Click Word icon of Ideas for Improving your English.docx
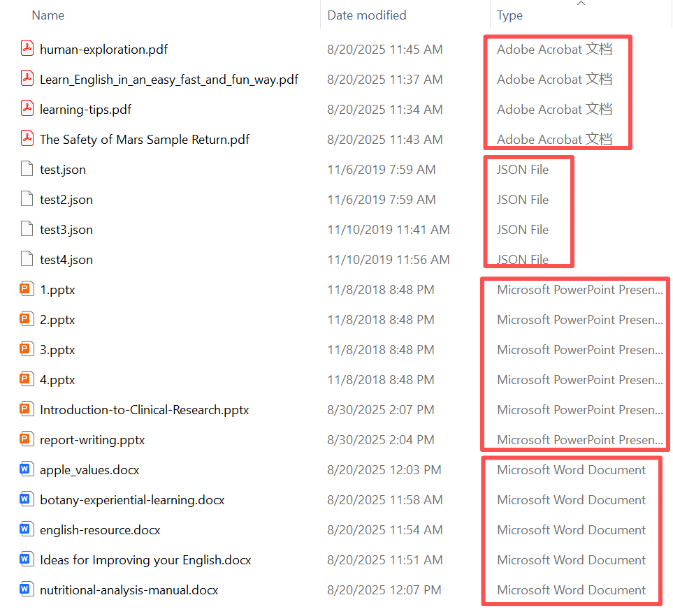 tap(27, 559)
